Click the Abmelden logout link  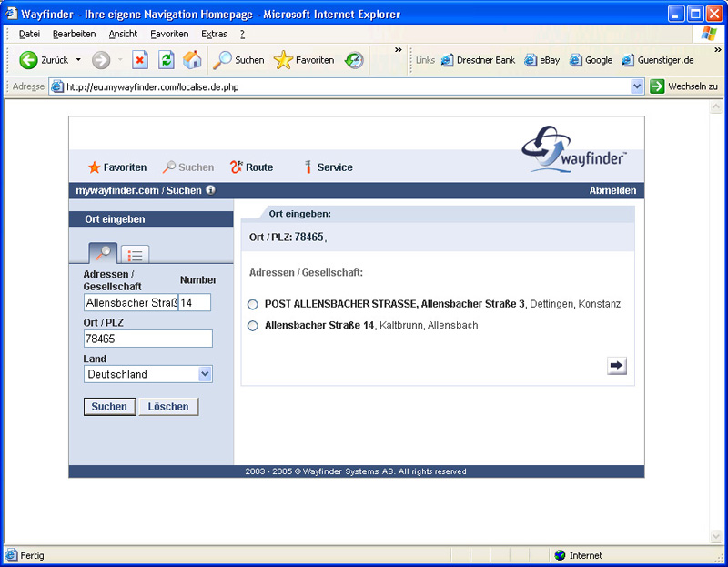(612, 191)
